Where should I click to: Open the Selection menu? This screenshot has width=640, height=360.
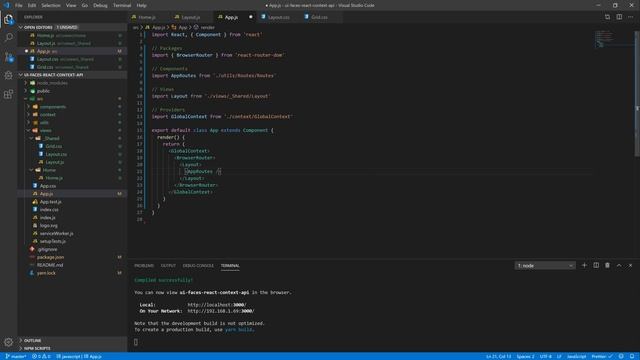click(51, 5)
